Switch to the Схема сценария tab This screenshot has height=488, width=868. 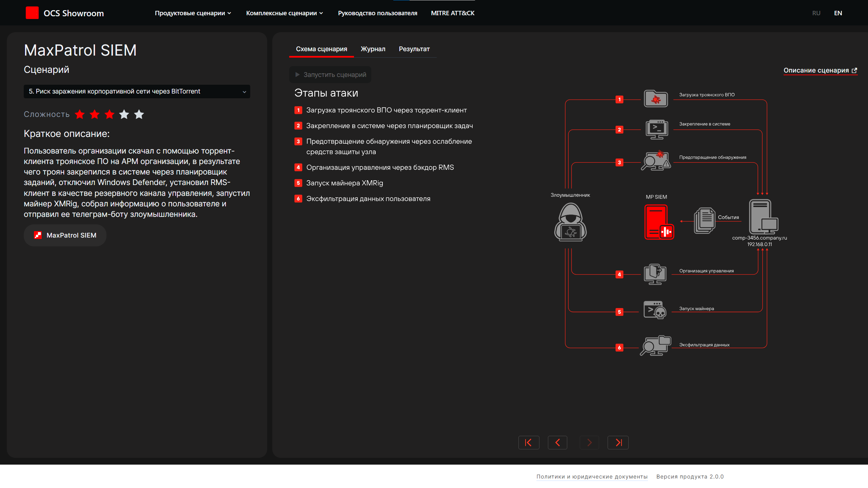pyautogui.click(x=321, y=49)
